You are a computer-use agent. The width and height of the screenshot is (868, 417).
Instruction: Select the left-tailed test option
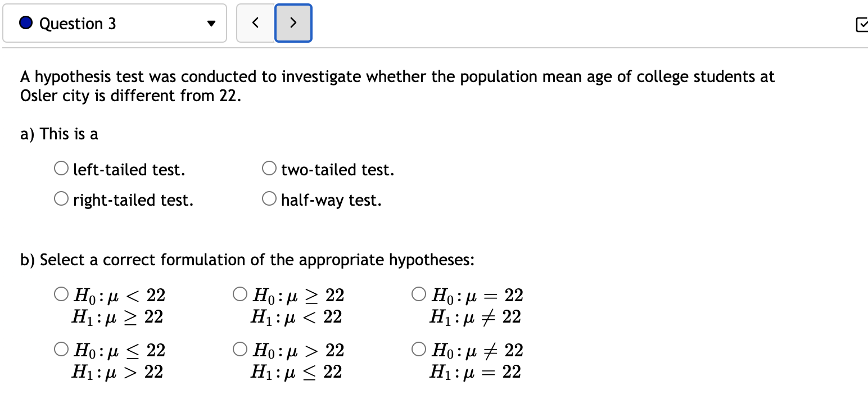coord(61,167)
